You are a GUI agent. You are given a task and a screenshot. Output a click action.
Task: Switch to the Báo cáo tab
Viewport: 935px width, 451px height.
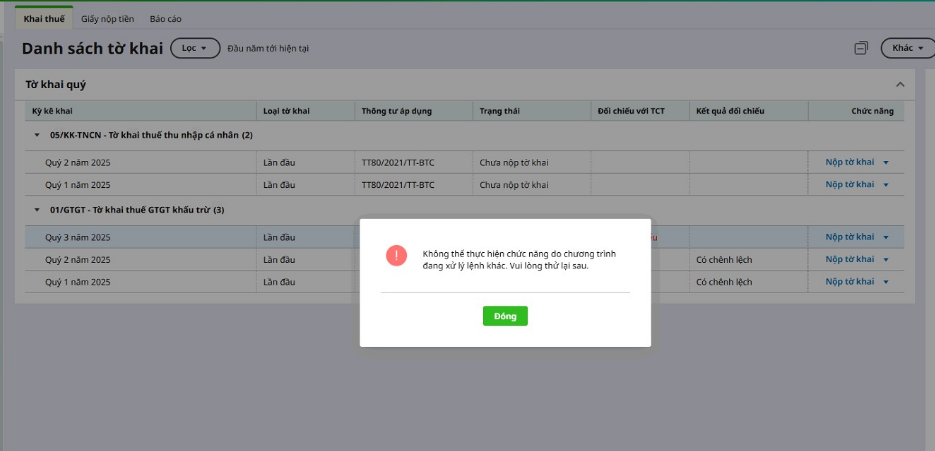(166, 19)
